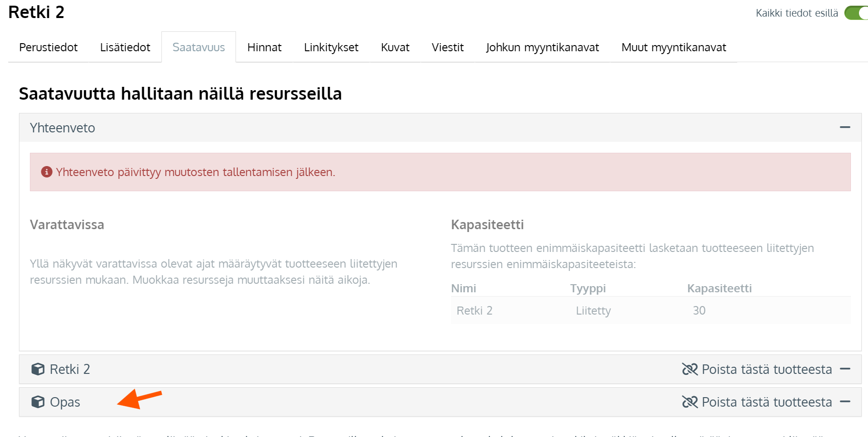Open the Linkitykset tab

point(331,47)
